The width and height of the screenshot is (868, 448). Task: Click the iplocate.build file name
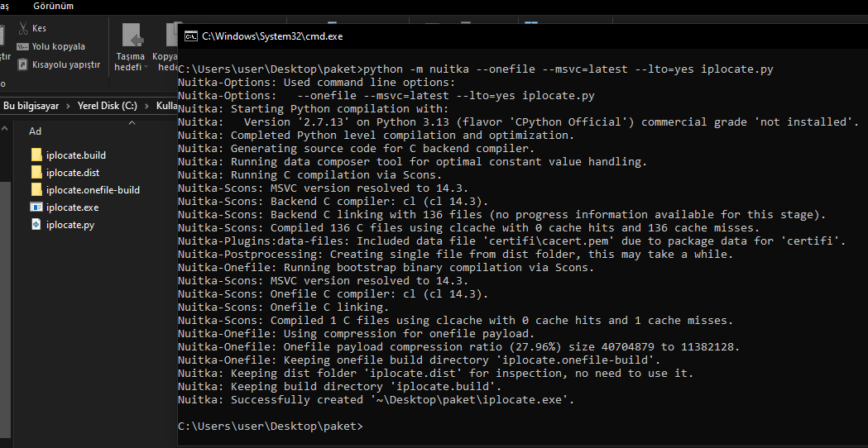(x=76, y=155)
